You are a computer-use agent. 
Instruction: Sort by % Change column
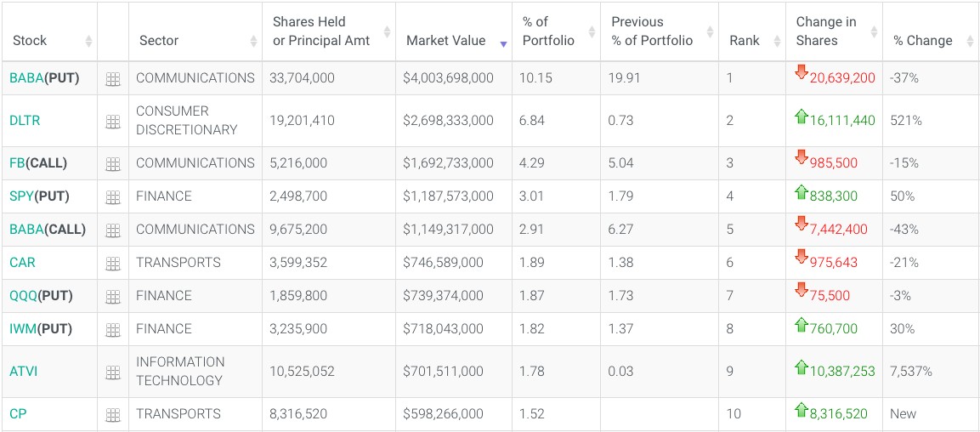pos(922,41)
